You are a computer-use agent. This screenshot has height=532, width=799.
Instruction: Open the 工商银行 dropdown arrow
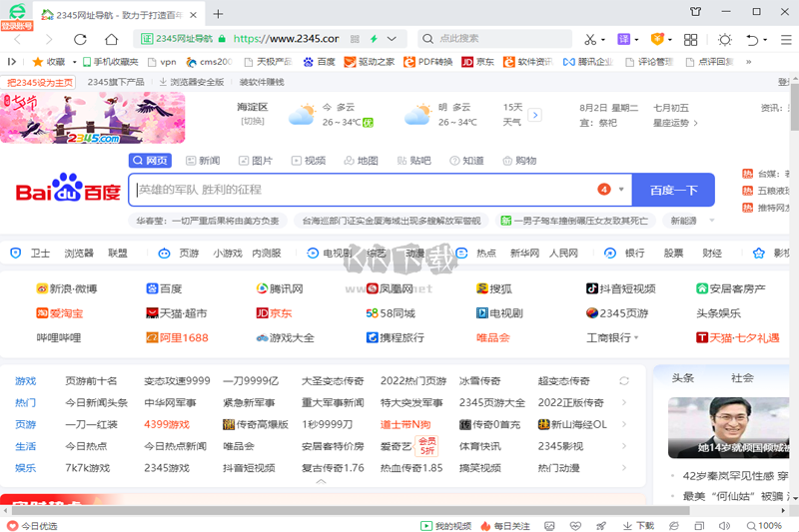click(637, 338)
